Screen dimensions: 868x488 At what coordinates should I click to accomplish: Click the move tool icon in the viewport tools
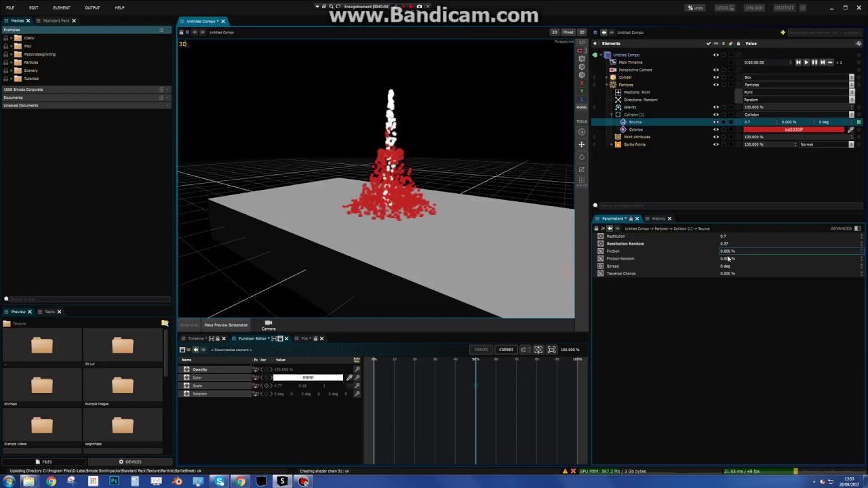pos(581,144)
